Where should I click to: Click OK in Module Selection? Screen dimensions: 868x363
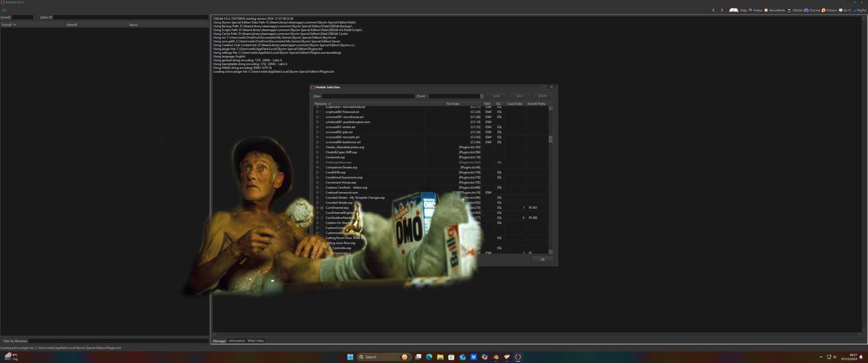[542, 259]
